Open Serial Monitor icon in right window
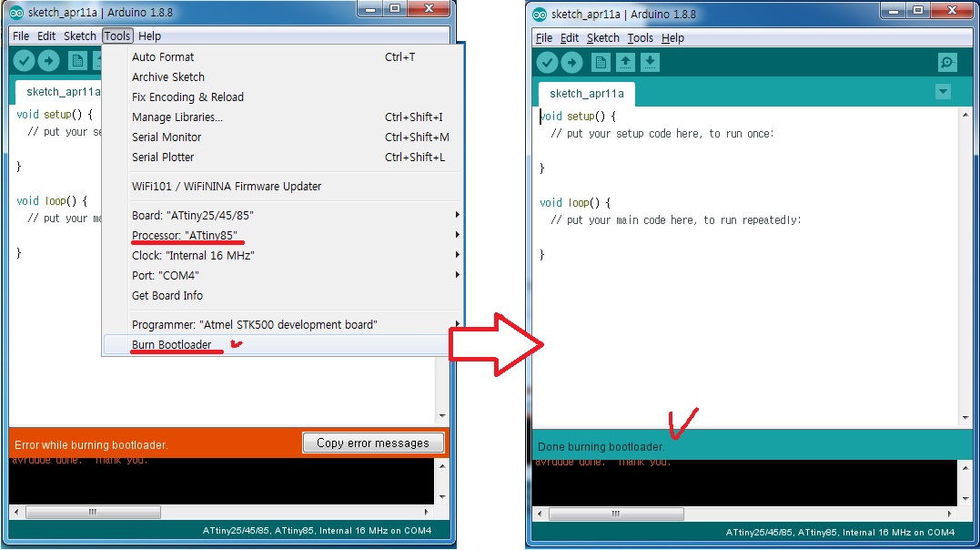Image resolution: width=980 pixels, height=550 pixels. point(947,63)
